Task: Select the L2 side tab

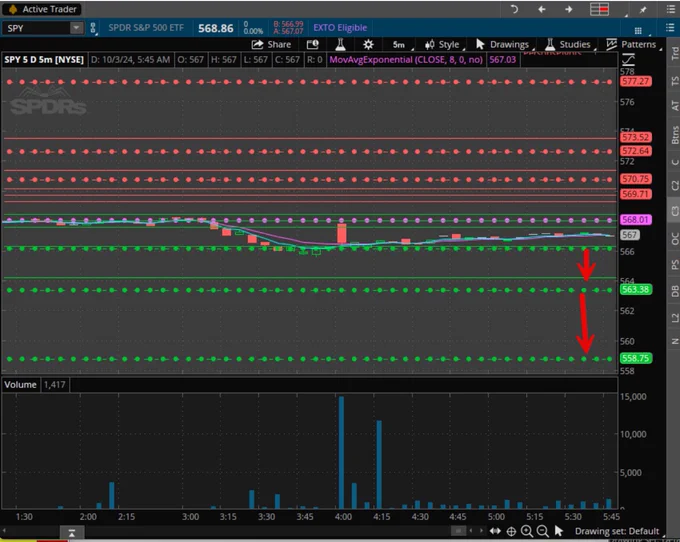Action: click(674, 317)
